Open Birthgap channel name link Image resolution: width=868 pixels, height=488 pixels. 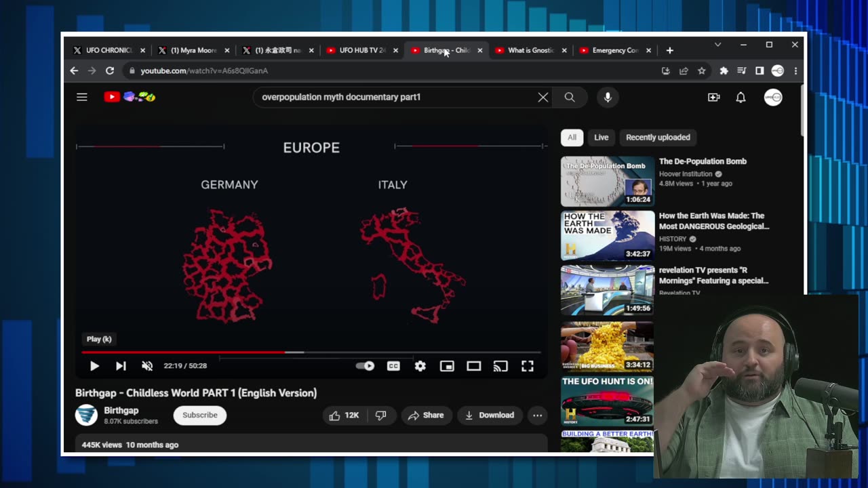pos(121,410)
